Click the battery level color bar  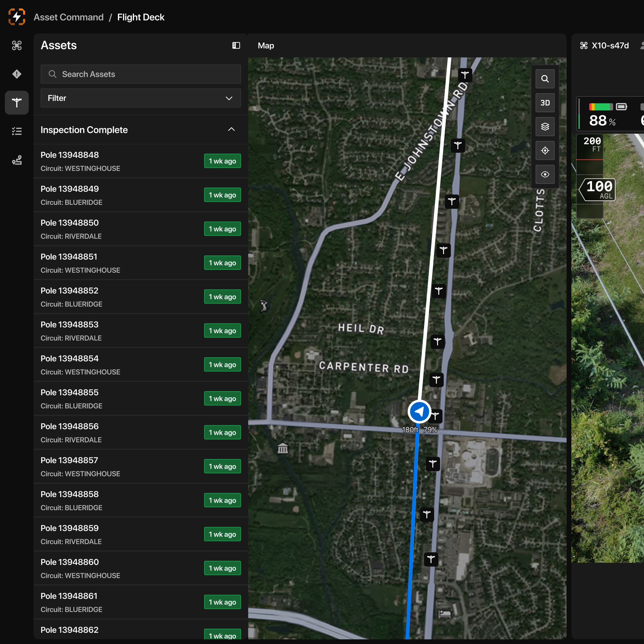tap(601, 107)
